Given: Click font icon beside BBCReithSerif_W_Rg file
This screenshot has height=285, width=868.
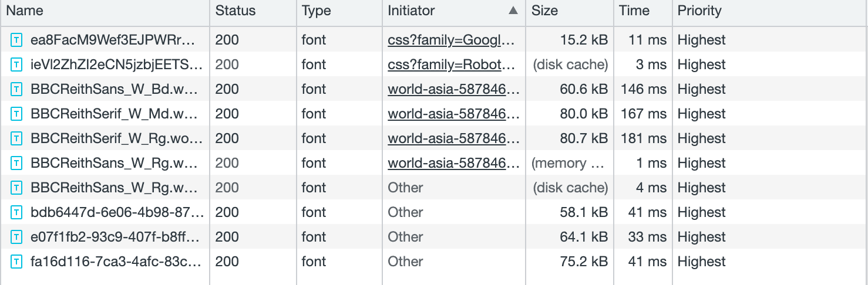Looking at the screenshot, I should coord(18,139).
